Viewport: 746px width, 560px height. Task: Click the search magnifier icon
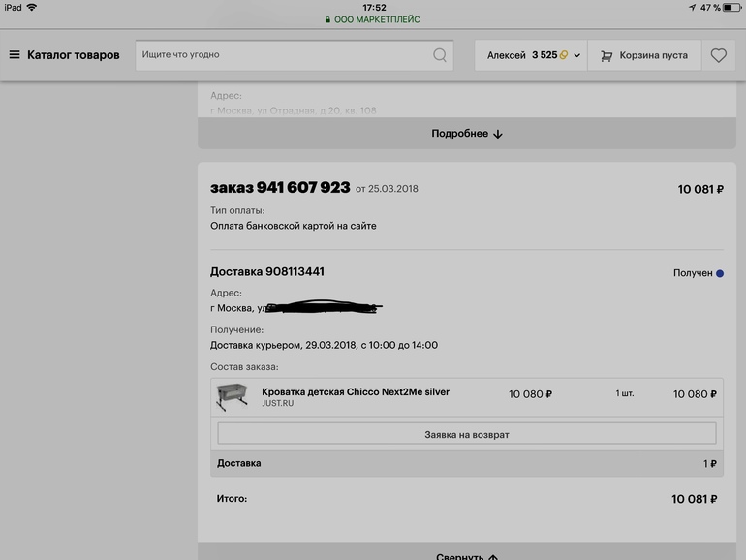tap(440, 55)
